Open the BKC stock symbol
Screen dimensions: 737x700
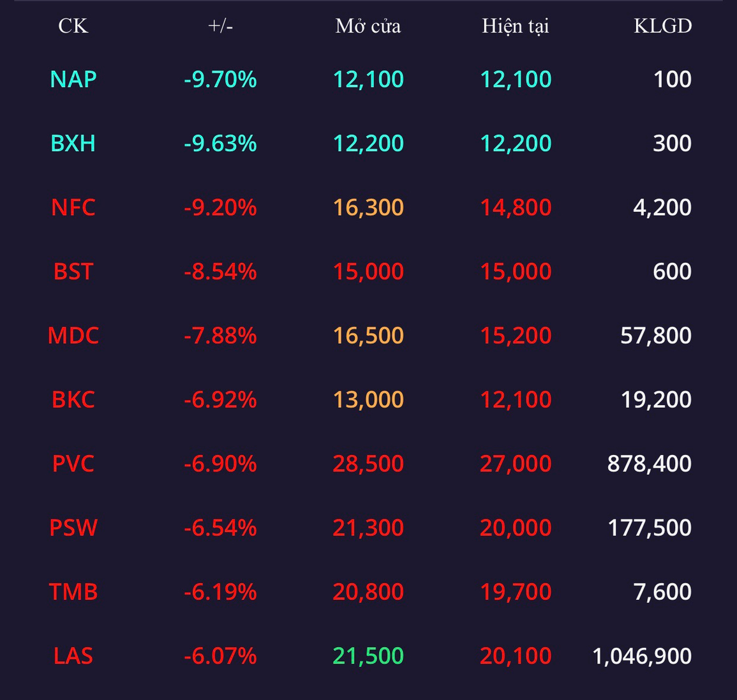click(73, 399)
